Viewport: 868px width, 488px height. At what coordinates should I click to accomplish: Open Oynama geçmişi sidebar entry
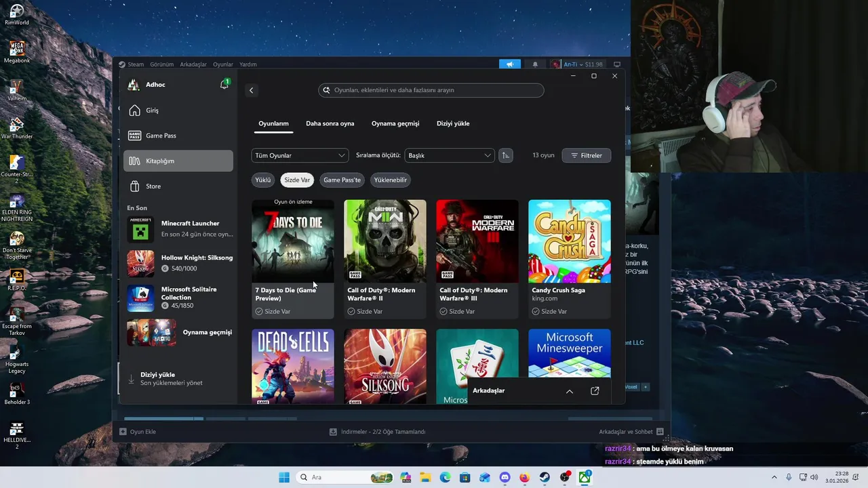tap(180, 332)
